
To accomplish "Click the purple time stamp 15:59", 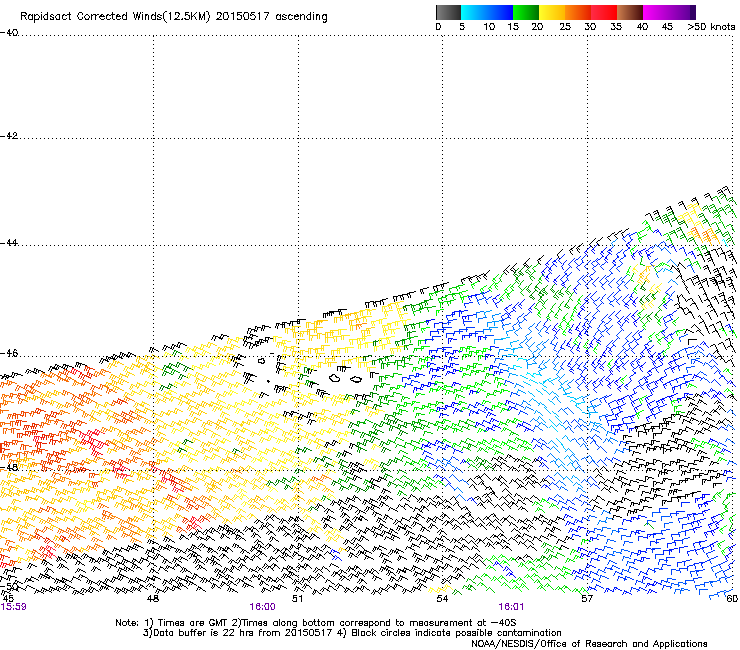I will [14, 607].
